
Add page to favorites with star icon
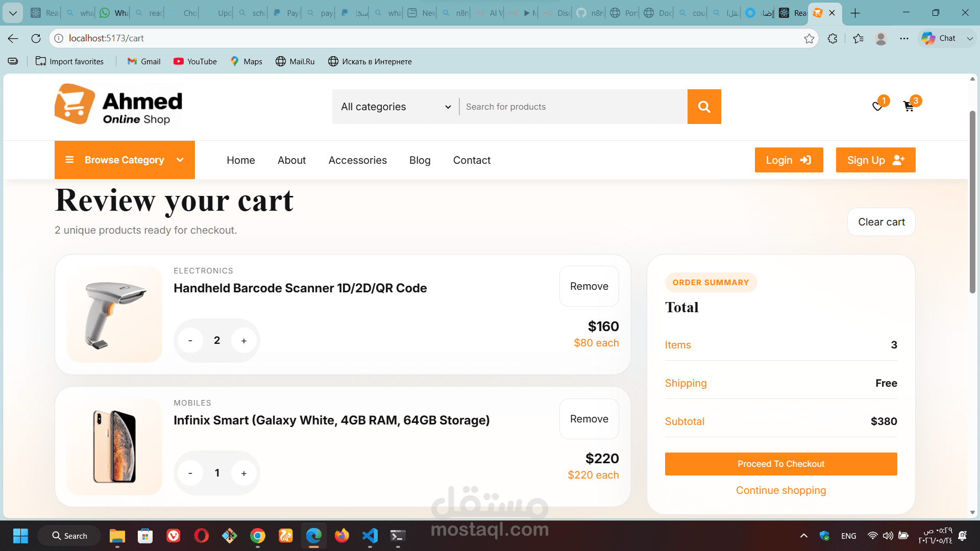(x=809, y=38)
